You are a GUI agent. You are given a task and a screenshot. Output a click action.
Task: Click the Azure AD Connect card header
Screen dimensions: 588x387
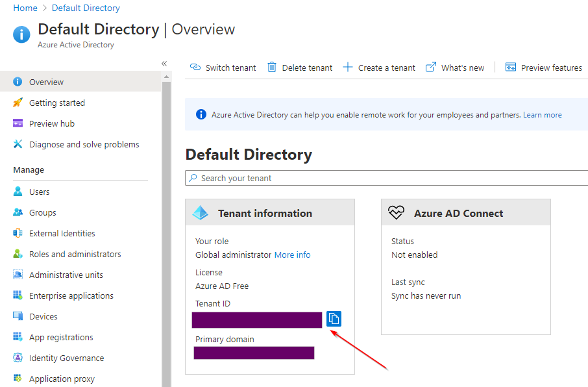[x=466, y=212]
